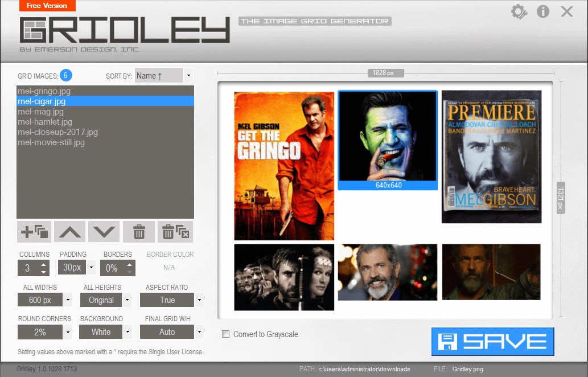
Task: Click the grey-bearded closeup thumbnail
Action: click(388, 272)
